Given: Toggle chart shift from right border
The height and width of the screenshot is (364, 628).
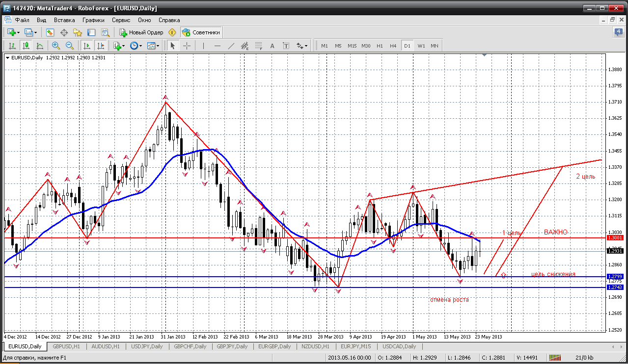Looking at the screenshot, I should [101, 46].
